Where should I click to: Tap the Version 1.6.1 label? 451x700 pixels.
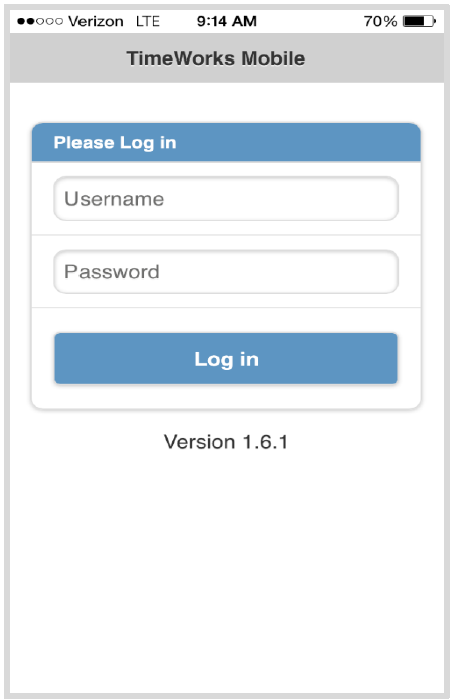(x=226, y=442)
